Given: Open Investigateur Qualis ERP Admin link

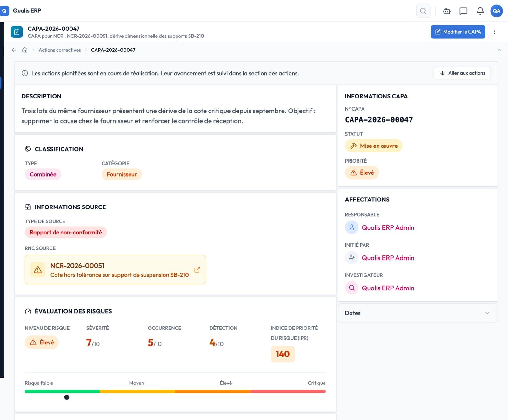Looking at the screenshot, I should click(x=388, y=288).
